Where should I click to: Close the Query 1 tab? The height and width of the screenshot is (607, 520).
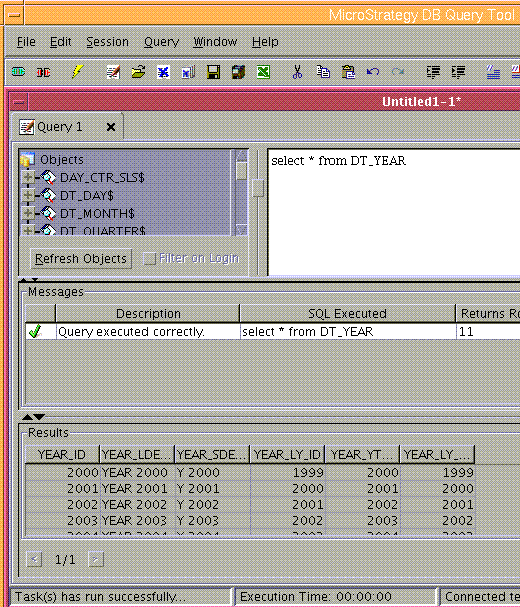111,127
